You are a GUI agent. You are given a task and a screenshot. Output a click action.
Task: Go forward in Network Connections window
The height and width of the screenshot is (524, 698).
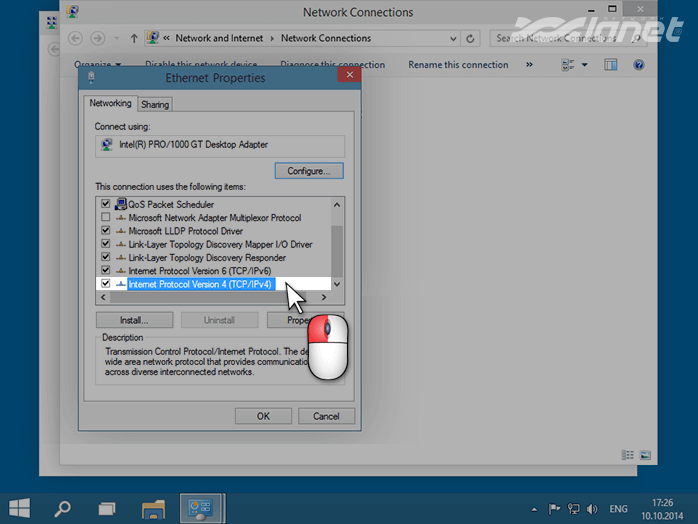click(97, 38)
